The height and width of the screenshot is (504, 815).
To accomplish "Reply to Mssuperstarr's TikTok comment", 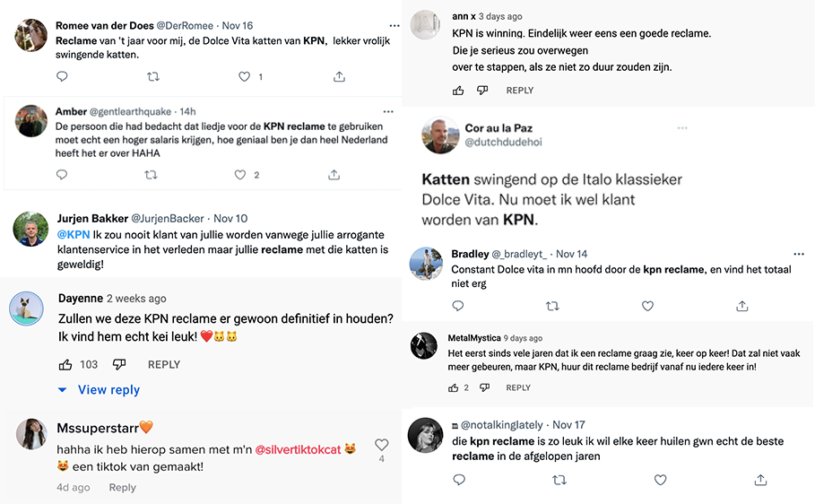I will [122, 488].
